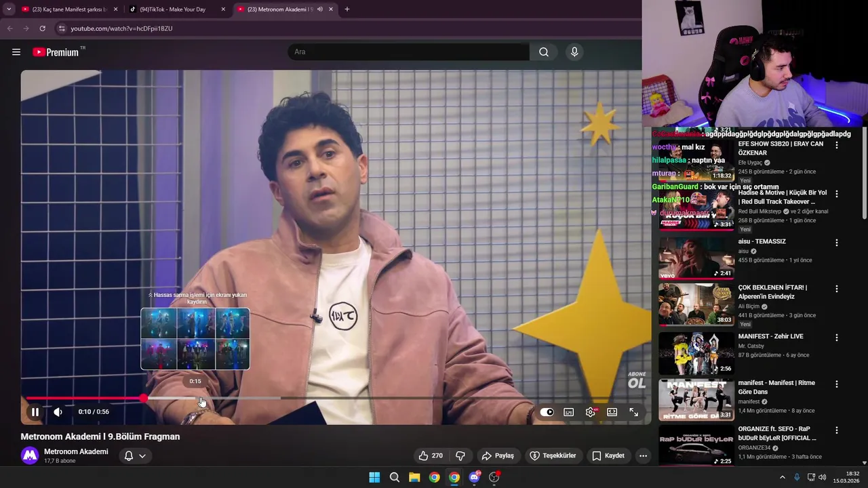Open options menu for ÇOK BEKLENEN İFTAR

pos(837,289)
